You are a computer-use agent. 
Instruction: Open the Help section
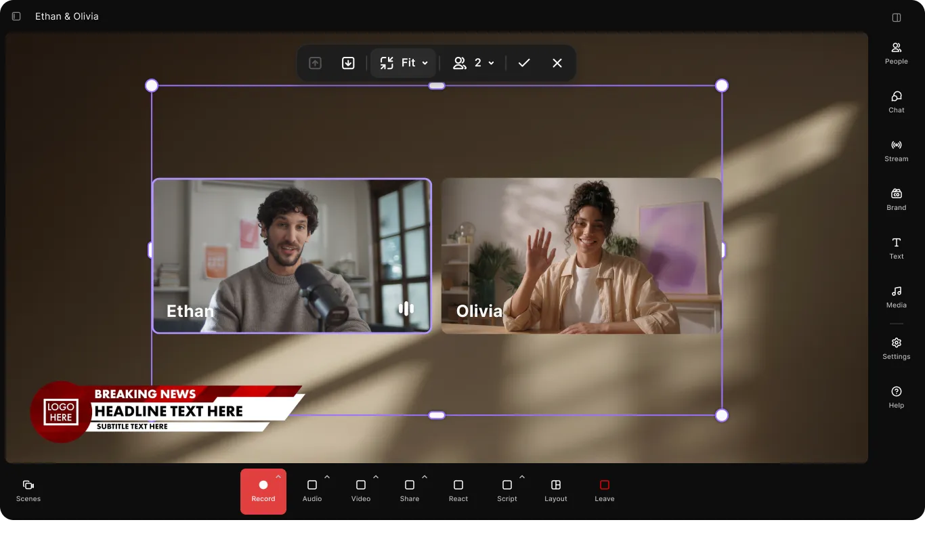896,397
